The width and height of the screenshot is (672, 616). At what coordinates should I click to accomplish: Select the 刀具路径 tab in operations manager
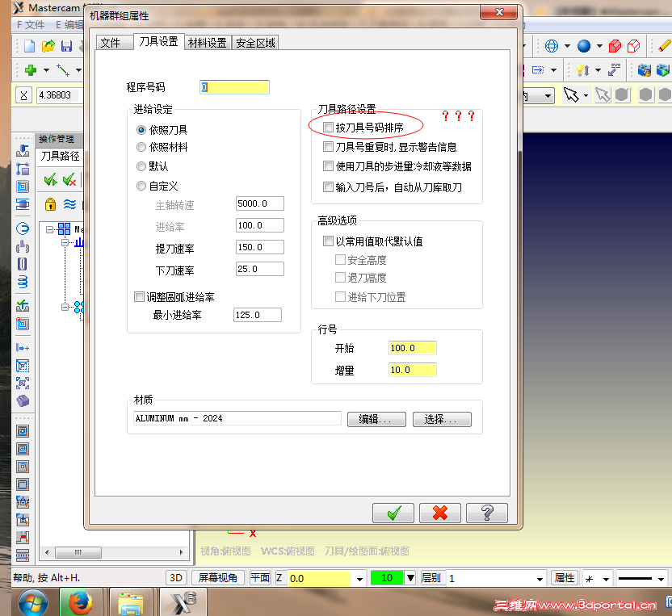[60, 156]
